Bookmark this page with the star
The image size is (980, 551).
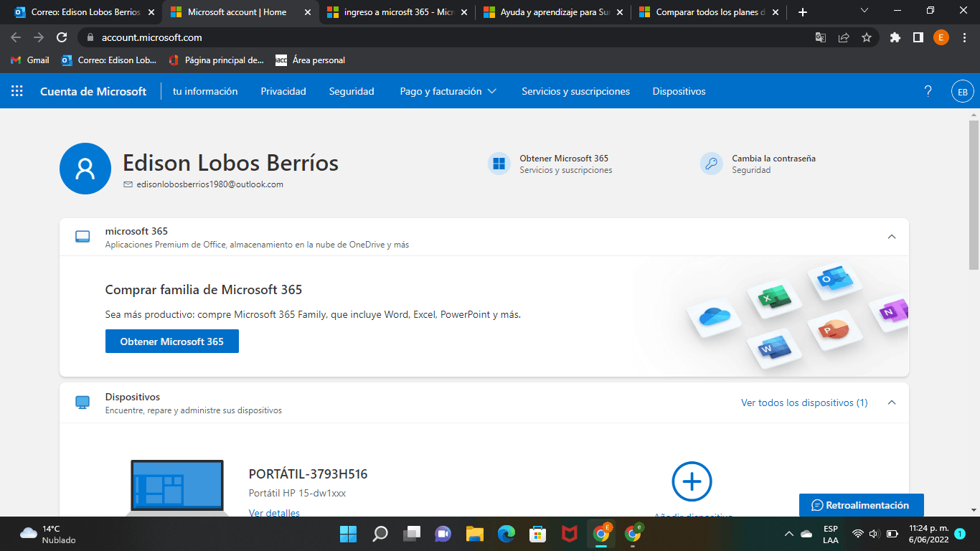[x=867, y=37]
